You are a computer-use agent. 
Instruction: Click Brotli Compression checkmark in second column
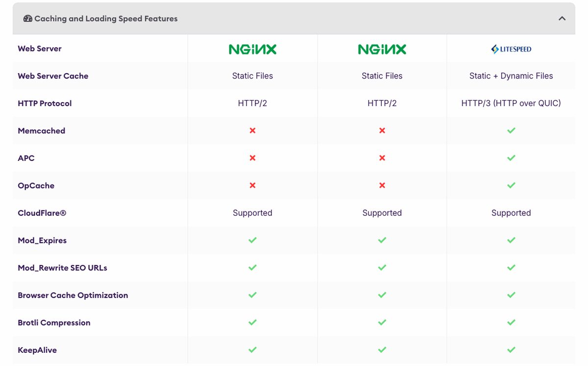click(382, 323)
